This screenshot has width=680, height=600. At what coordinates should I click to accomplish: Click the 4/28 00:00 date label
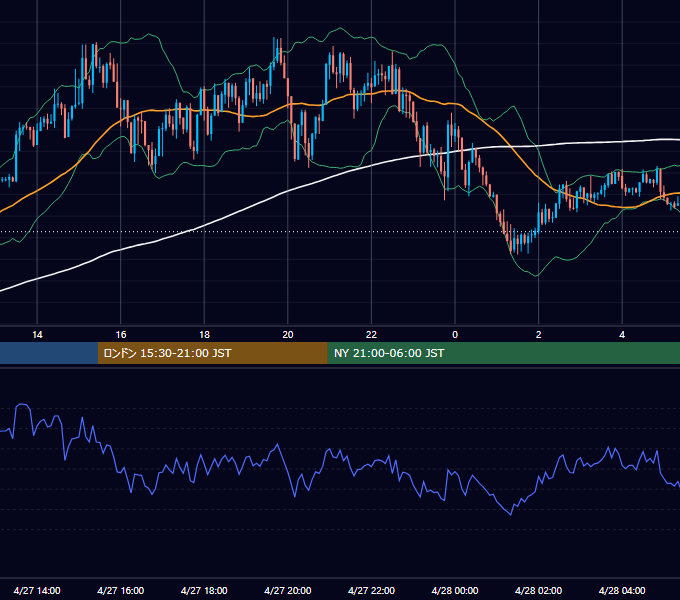coord(455,590)
